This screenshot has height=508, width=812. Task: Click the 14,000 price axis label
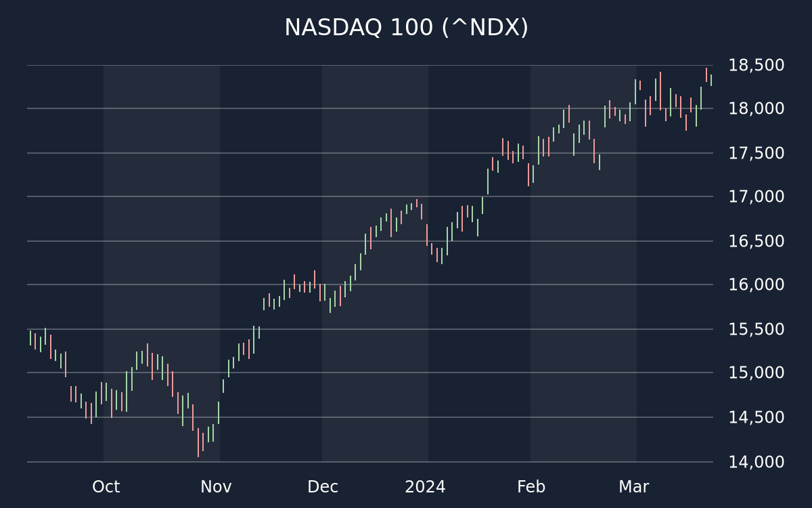coord(756,463)
